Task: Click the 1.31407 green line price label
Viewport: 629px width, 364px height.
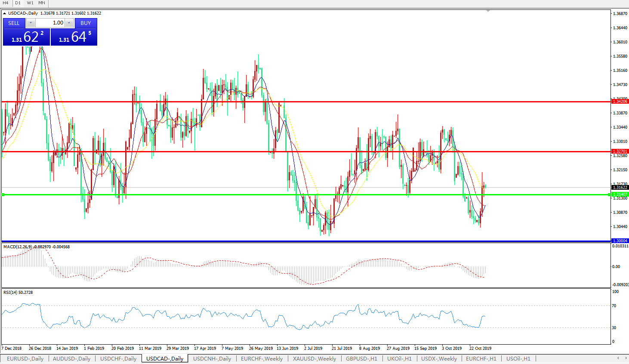Action: 620,194
